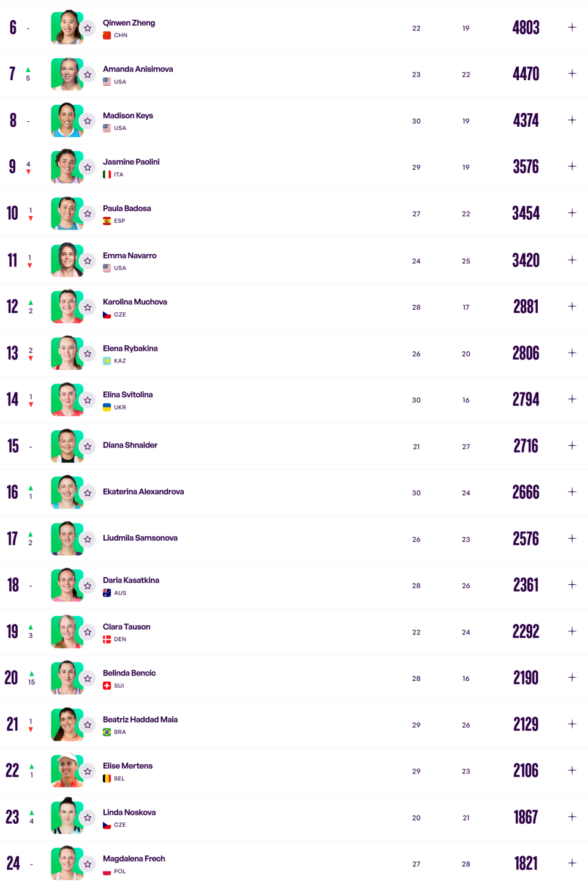
Task: Click the star icon beside Belinda Bencic
Action: (88, 678)
